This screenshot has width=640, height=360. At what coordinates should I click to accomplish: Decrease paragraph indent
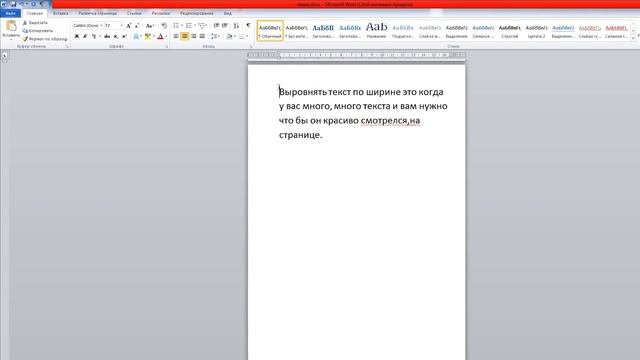click(216, 26)
